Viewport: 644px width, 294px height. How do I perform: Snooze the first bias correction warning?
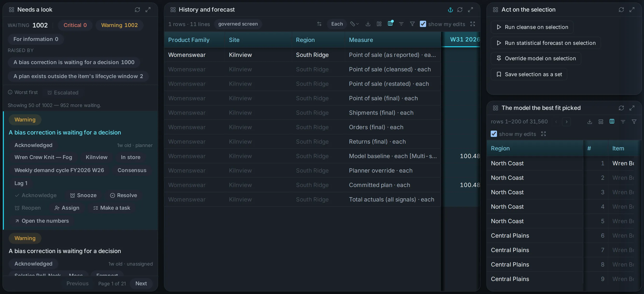[x=83, y=195]
